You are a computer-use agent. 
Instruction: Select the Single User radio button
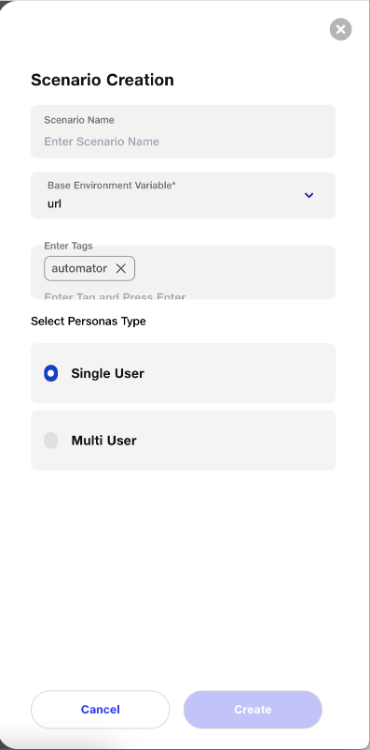click(x=51, y=373)
